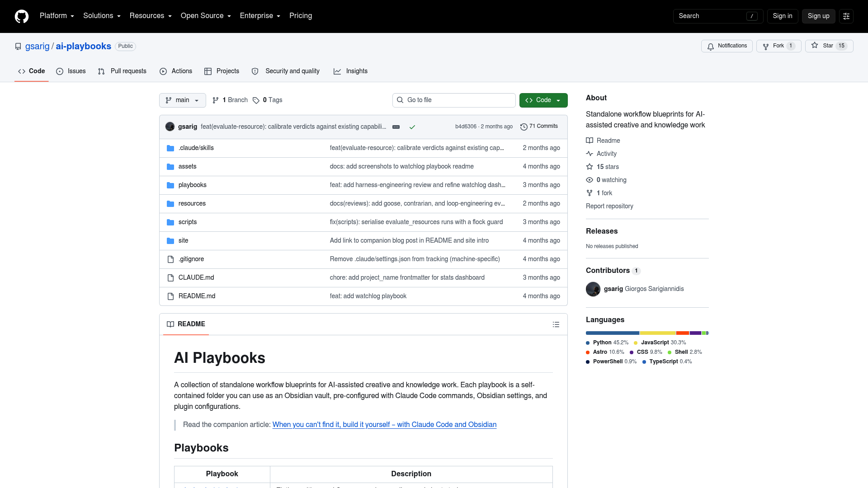Expand the Resources menu
868x488 pixels.
[151, 16]
